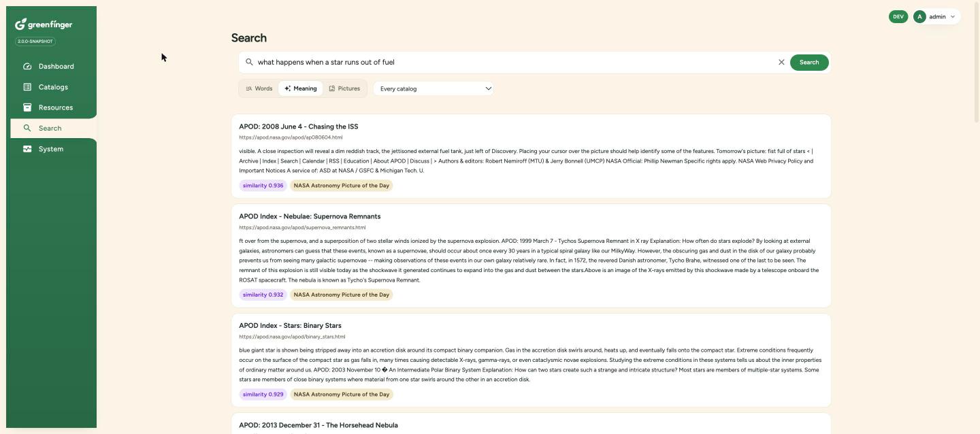Clear the search query with X icon

[781, 62]
